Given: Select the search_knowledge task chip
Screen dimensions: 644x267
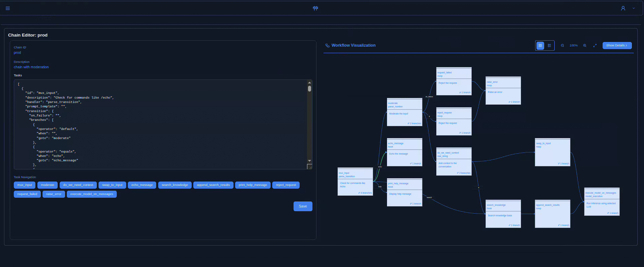Looking at the screenshot, I should click(175, 185).
